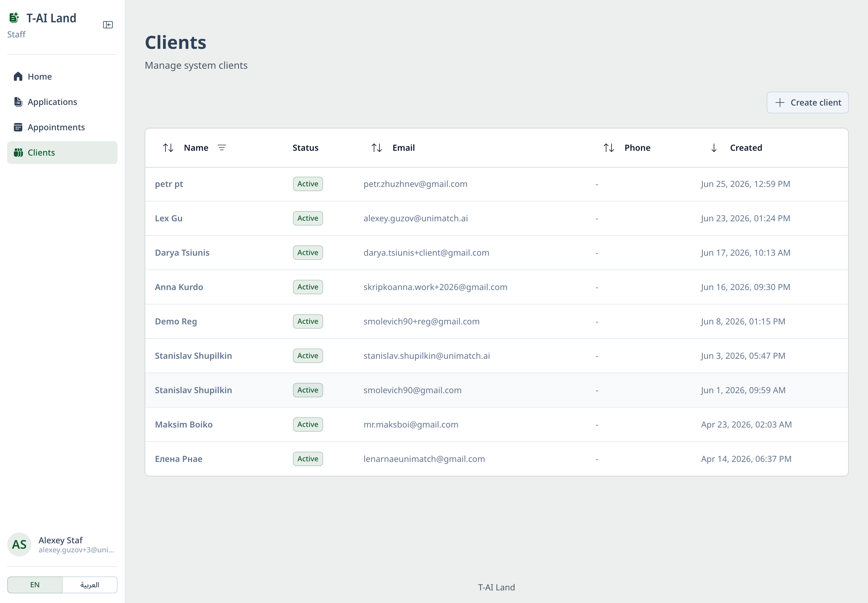
Task: Click the Create client button
Action: [x=807, y=103]
